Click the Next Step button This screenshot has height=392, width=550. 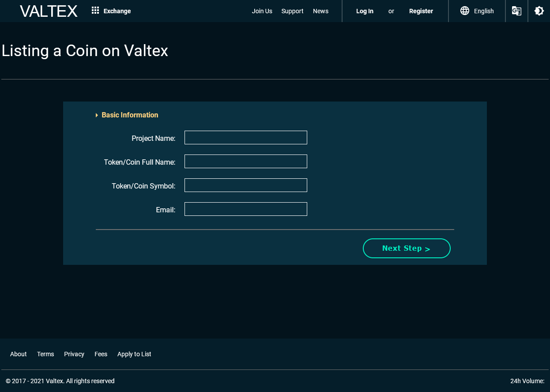point(407,248)
